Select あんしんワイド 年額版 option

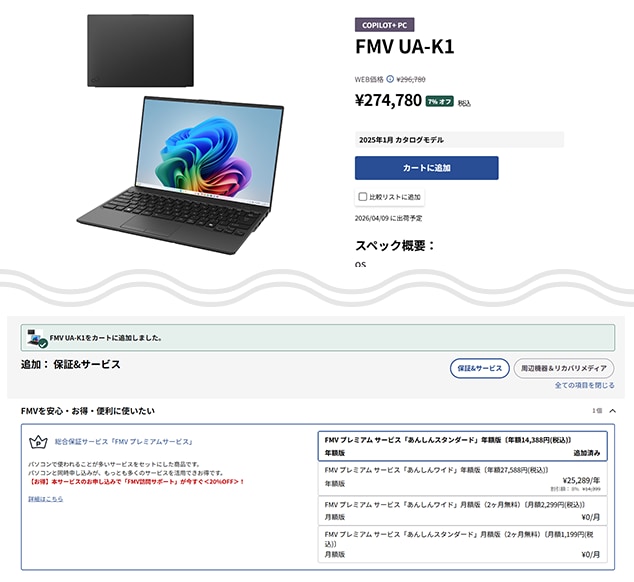463,479
